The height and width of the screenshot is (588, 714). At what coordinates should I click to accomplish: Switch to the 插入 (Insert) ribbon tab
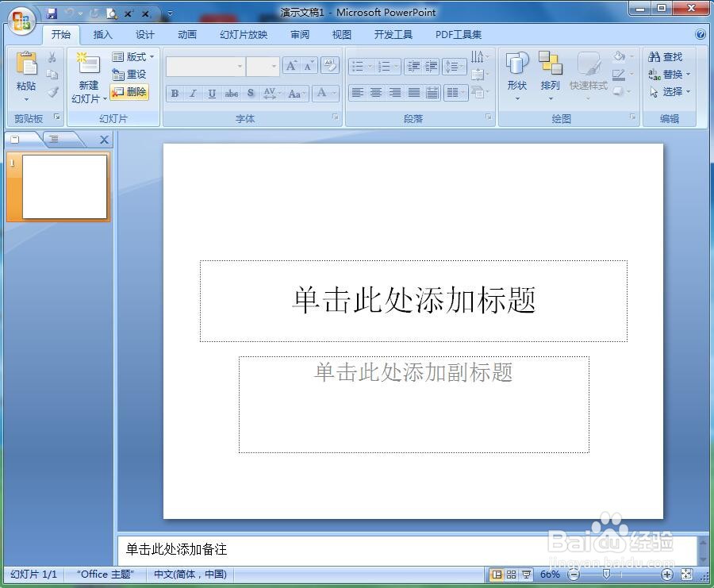tap(104, 34)
